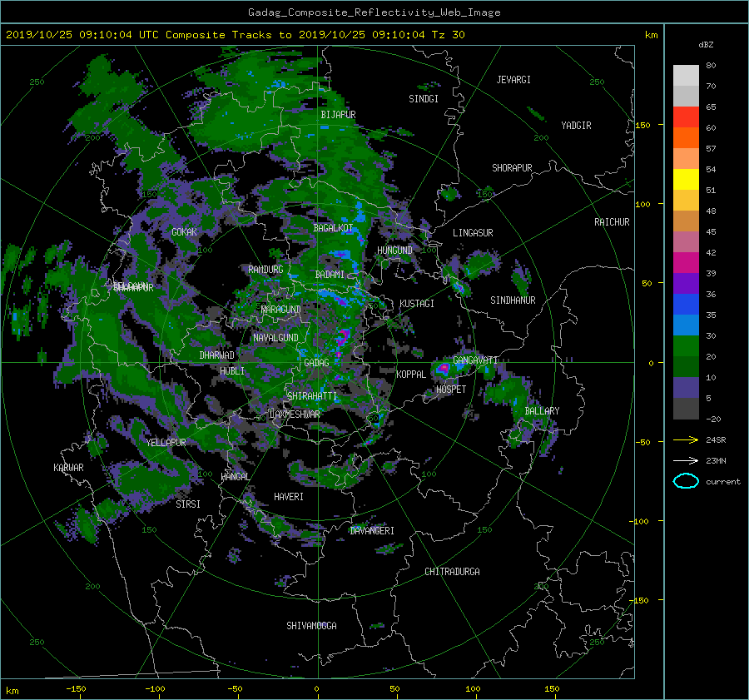749x700 pixels.
Task: Select the 5 dBZ purple color swatch
Action: point(686,388)
